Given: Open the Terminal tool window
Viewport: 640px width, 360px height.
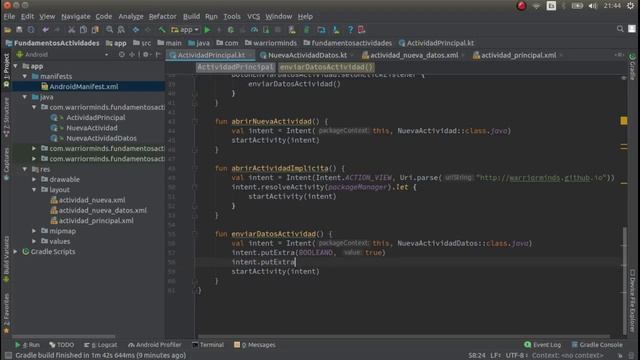Looking at the screenshot, I should pyautogui.click(x=208, y=345).
